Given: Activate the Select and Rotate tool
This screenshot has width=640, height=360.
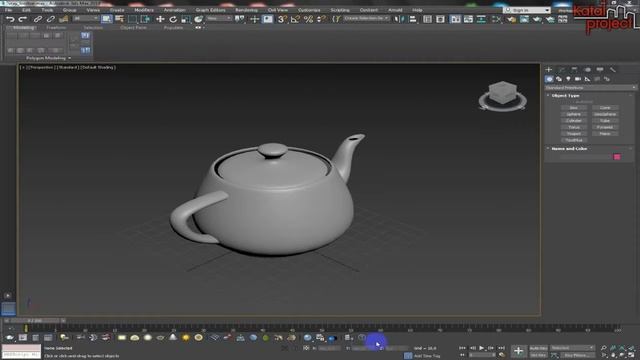Looking at the screenshot, I should coord(173,19).
